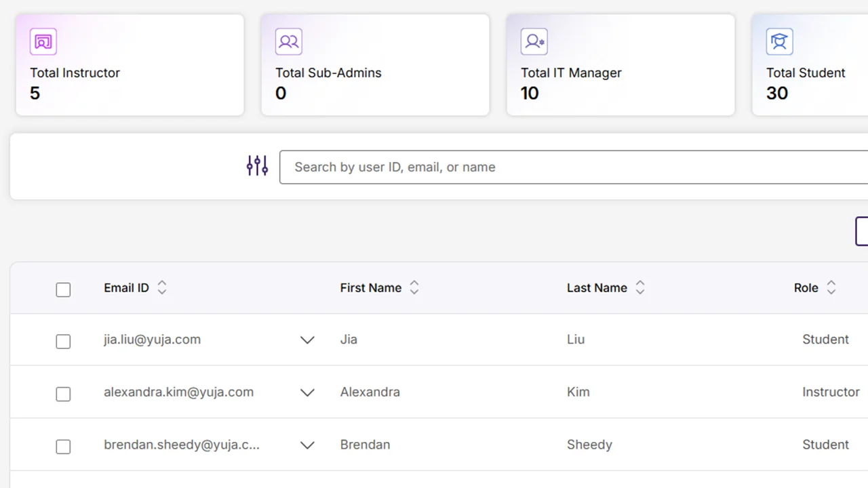Click the Total Instructor card icon
The width and height of the screenshot is (868, 488).
43,42
